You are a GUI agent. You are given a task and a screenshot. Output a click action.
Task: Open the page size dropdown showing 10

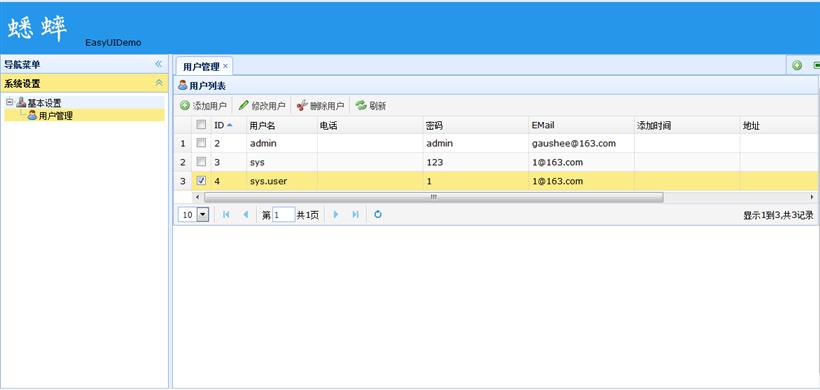click(x=203, y=214)
